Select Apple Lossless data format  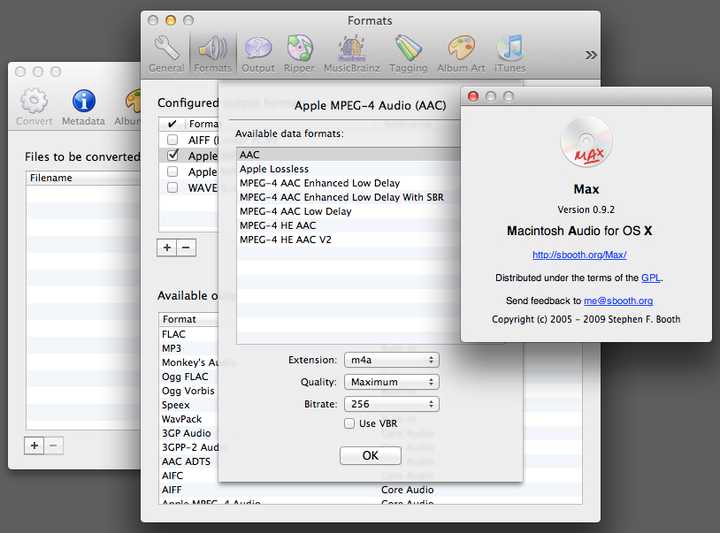[349, 169]
